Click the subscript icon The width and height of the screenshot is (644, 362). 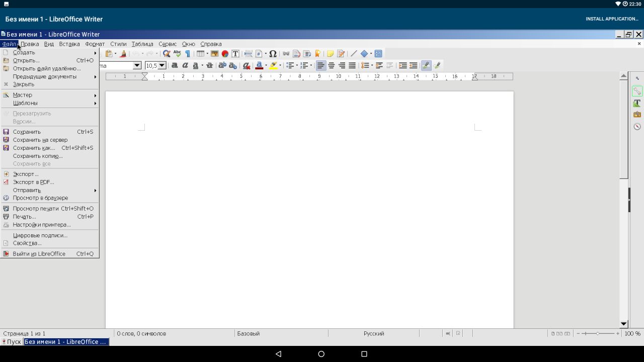coord(232,65)
